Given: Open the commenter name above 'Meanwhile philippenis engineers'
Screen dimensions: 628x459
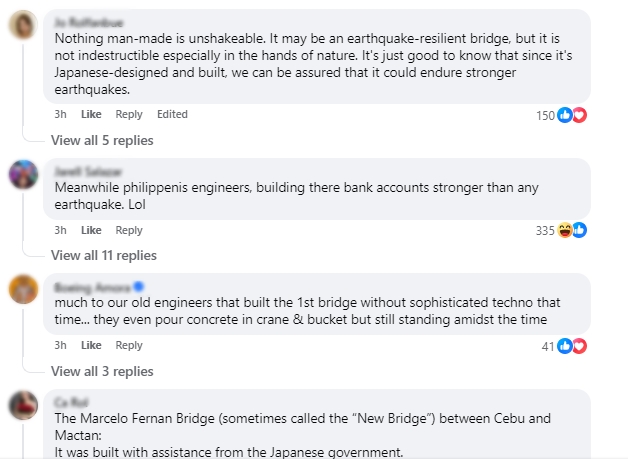Looking at the screenshot, I should 82,171.
